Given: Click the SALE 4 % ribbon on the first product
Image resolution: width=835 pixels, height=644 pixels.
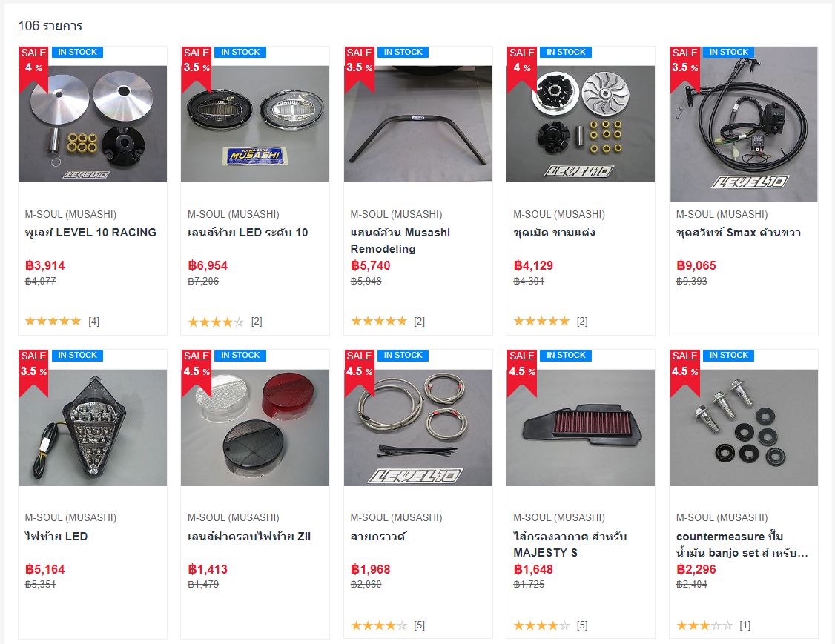Looking at the screenshot, I should [x=33, y=68].
